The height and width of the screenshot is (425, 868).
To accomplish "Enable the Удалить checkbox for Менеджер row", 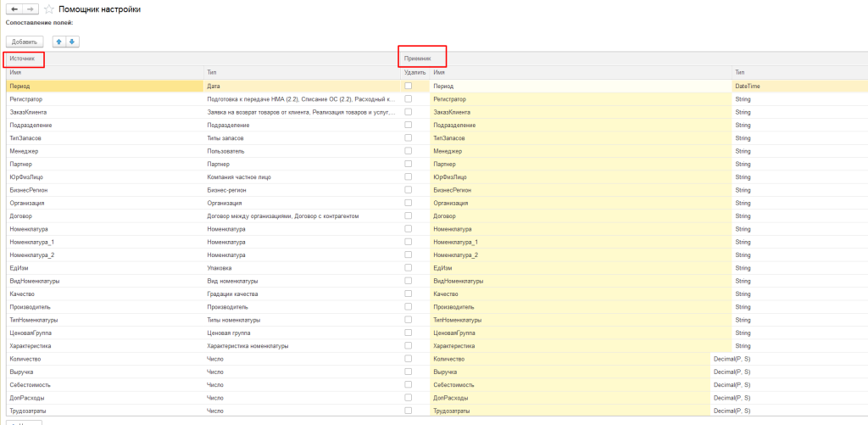I will tap(409, 151).
